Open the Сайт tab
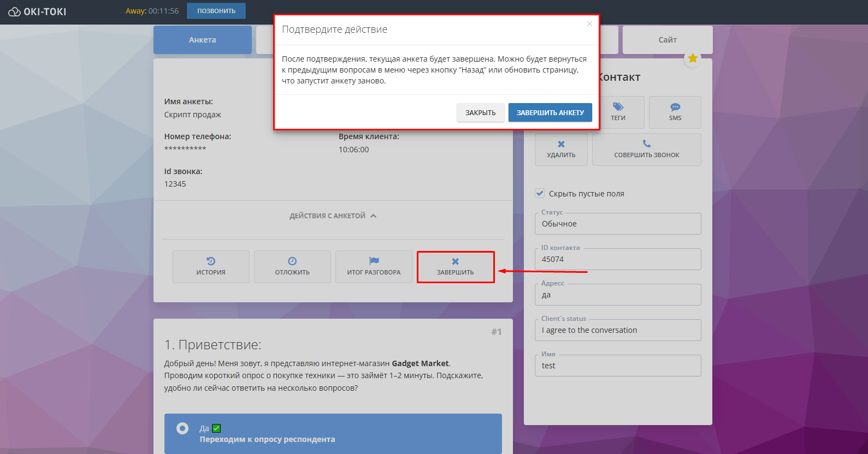This screenshot has width=868, height=454. (667, 40)
